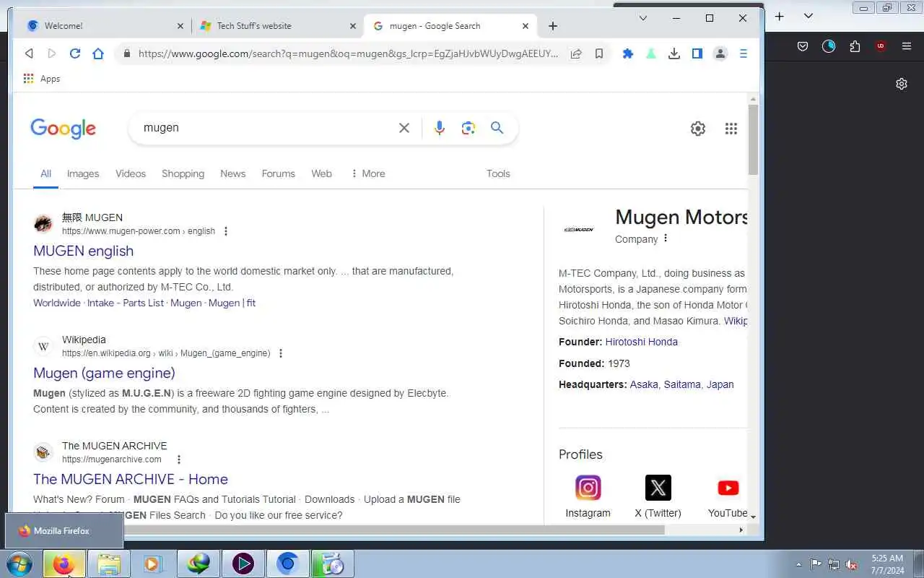The image size is (924, 578).
Task: Select the Web results tab
Action: [321, 173]
